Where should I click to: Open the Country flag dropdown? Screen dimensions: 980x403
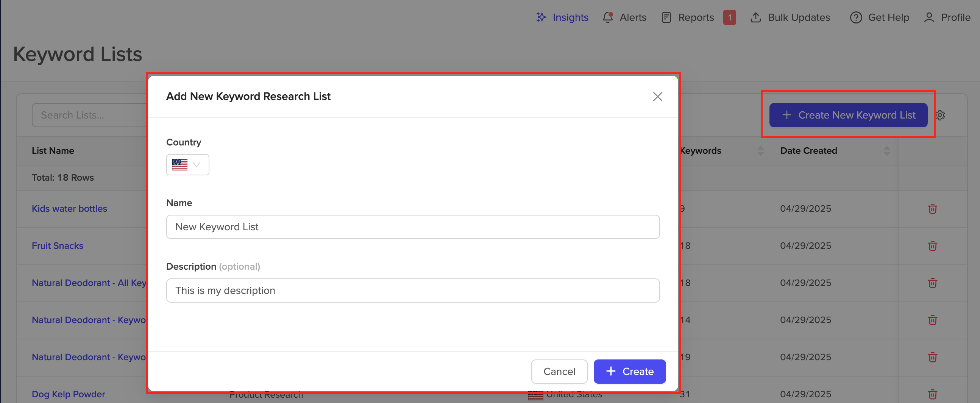point(187,165)
